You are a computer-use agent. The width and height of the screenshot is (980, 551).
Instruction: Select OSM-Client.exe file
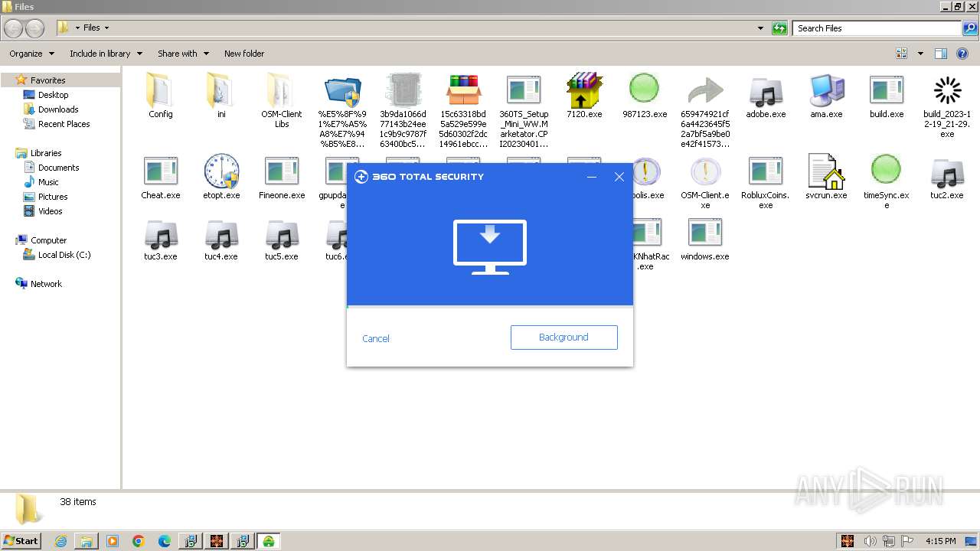coord(705,182)
